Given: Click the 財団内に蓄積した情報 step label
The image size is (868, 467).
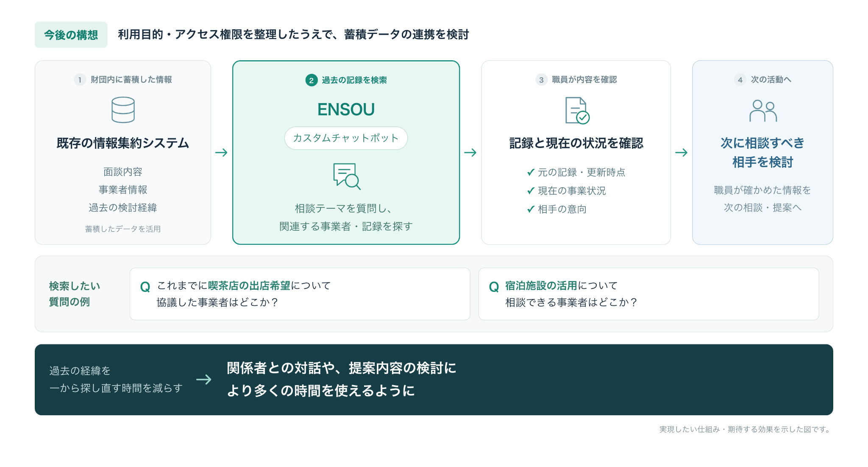Looking at the screenshot, I should [131, 80].
